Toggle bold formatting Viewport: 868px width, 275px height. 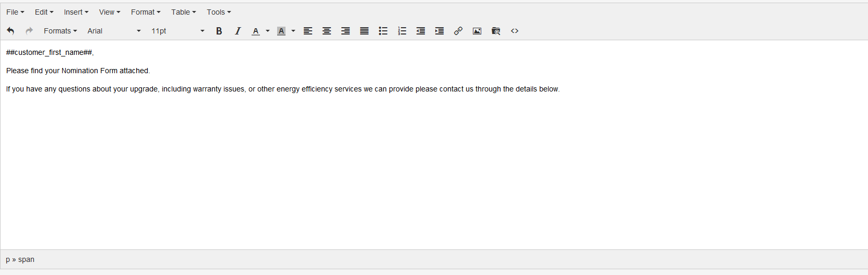[x=219, y=31]
